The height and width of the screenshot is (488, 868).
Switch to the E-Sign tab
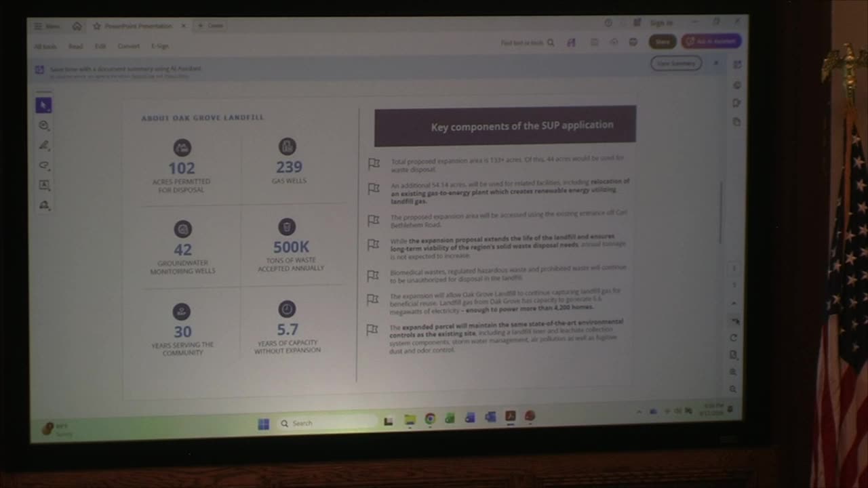coord(160,46)
